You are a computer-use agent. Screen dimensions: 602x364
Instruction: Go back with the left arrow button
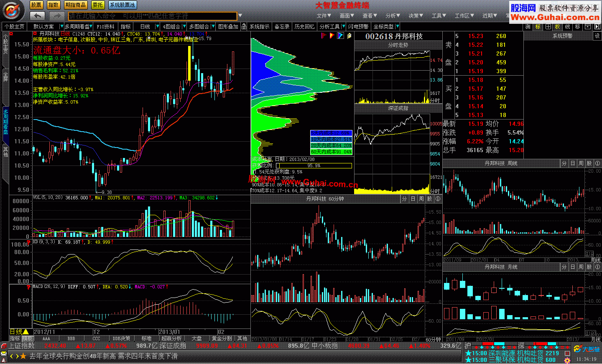coord(38,16)
